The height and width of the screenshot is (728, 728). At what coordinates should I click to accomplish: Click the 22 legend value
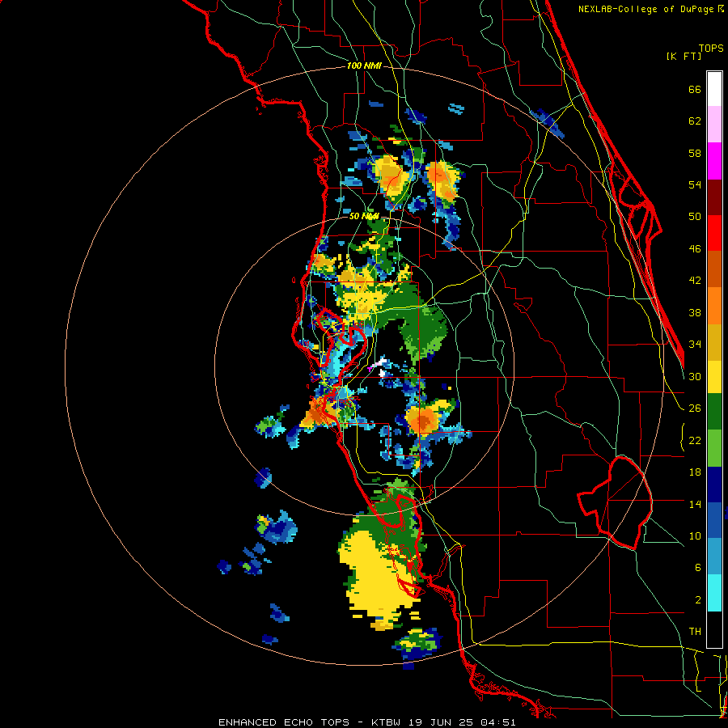(695, 440)
